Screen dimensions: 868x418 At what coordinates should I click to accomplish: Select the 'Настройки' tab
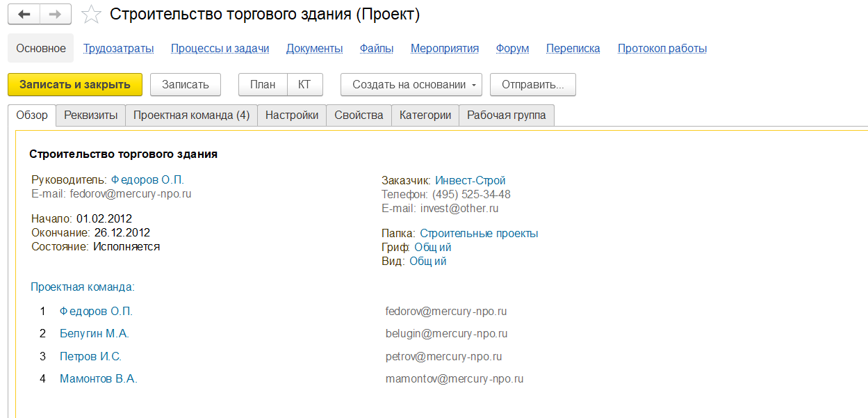(x=292, y=115)
